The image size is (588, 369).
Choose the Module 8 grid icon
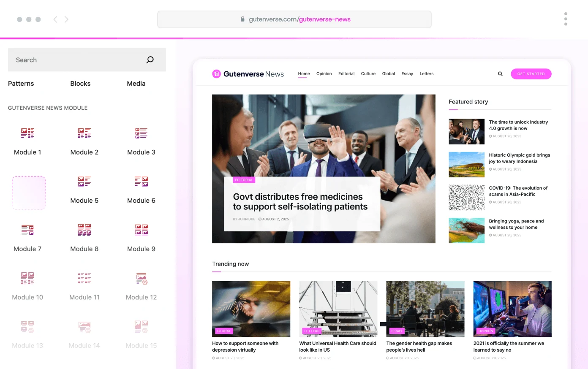84,230
